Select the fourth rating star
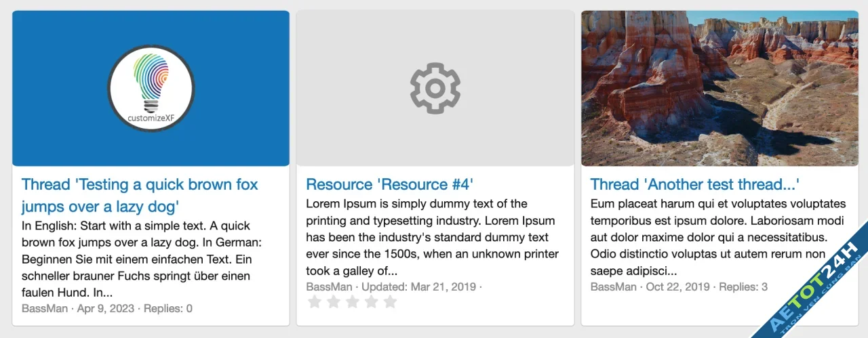Viewport: 868px width, 338px height. point(371,301)
